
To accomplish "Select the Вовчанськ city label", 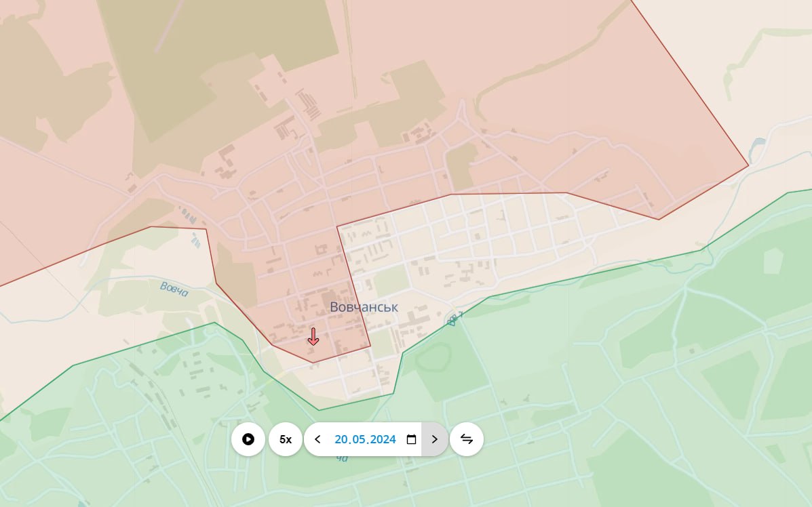I will [x=364, y=307].
